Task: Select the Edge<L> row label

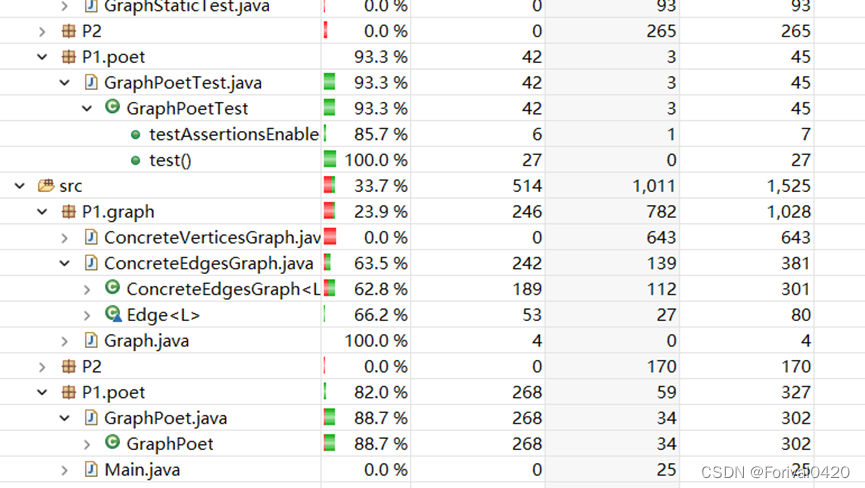Action: pyautogui.click(x=163, y=315)
